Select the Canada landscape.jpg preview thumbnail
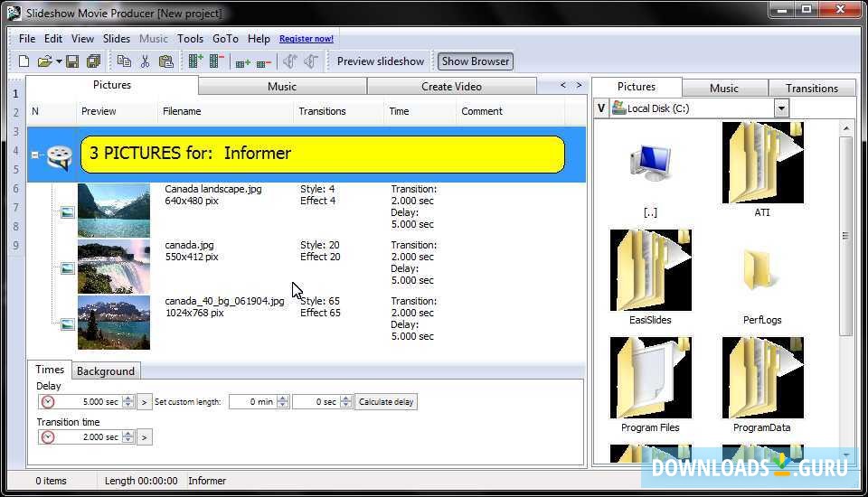Screen dimensions: 868x497 [114, 211]
